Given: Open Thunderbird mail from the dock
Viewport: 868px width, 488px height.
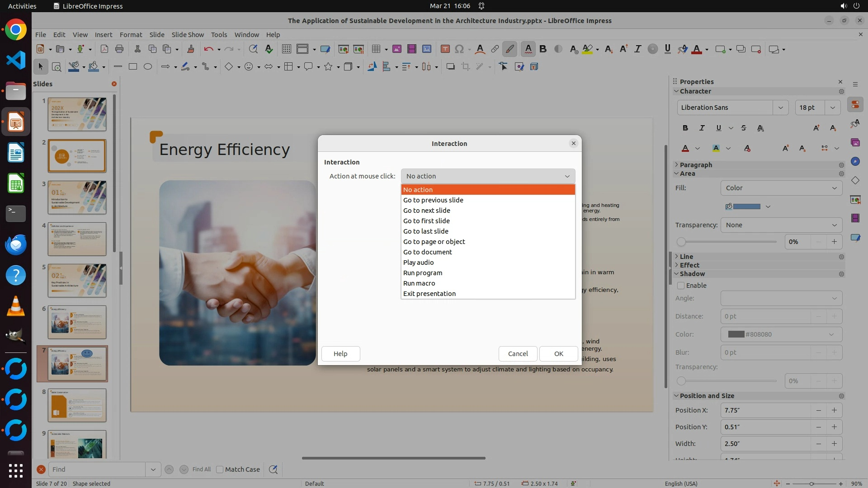Looking at the screenshot, I should click(16, 244).
